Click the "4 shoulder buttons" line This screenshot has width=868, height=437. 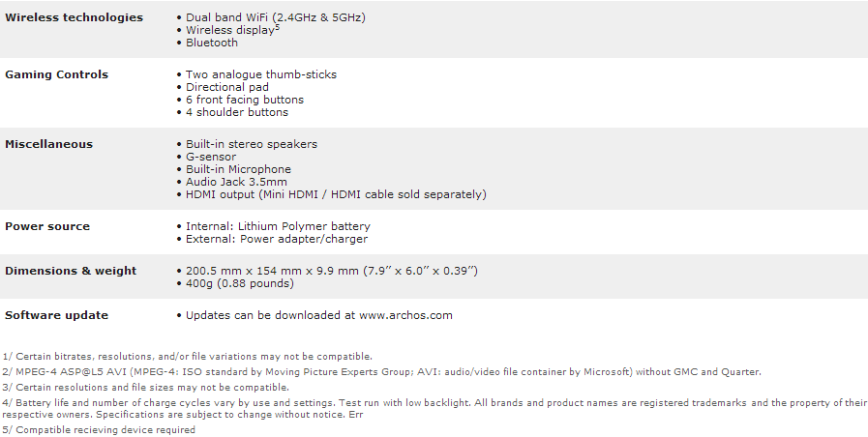point(236,112)
